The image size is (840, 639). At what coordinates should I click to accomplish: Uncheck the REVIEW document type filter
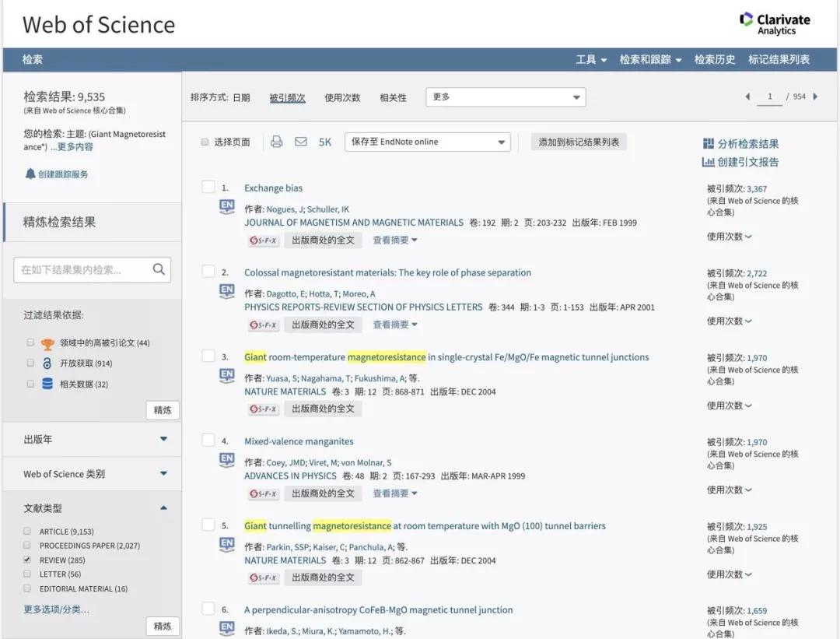coord(26,559)
